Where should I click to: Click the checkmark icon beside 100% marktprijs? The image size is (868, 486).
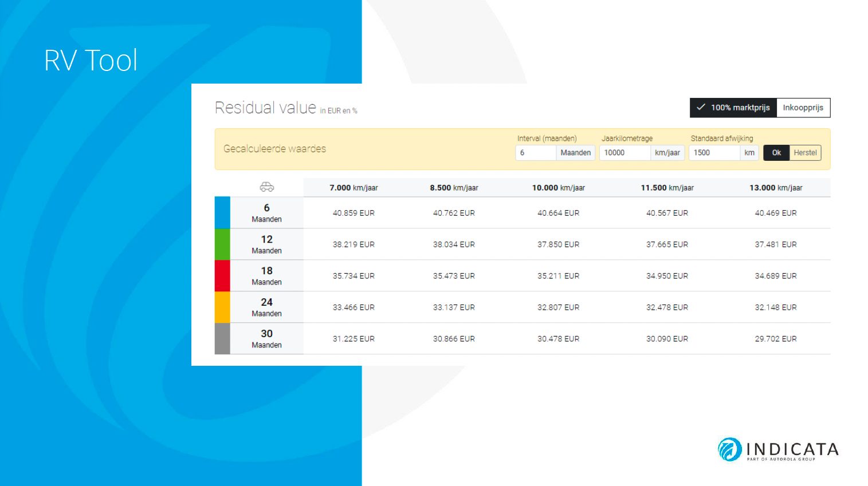(700, 107)
